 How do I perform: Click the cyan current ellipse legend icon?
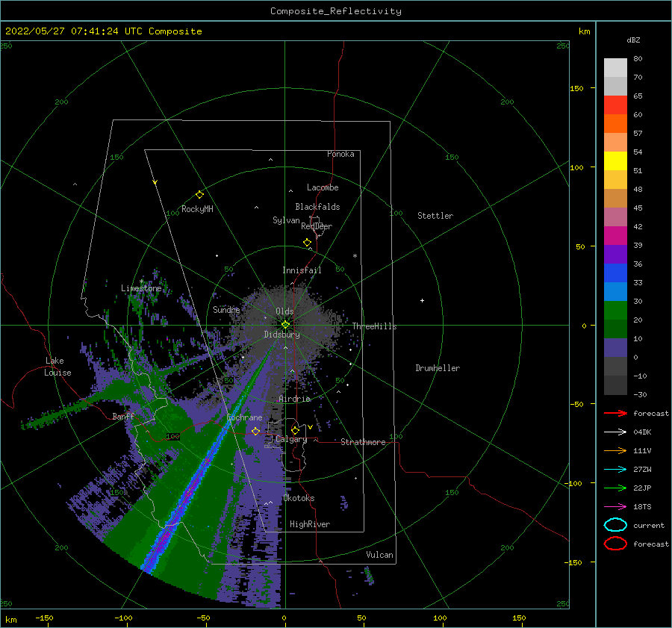615,525
